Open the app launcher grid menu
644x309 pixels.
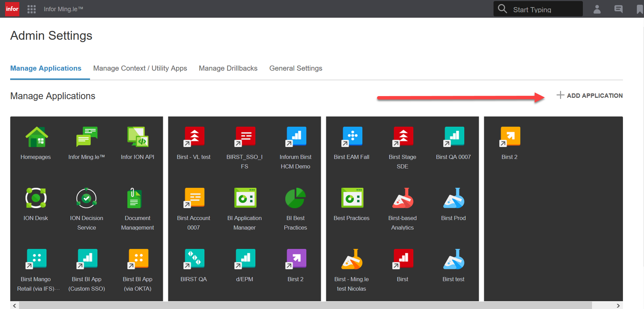click(32, 9)
